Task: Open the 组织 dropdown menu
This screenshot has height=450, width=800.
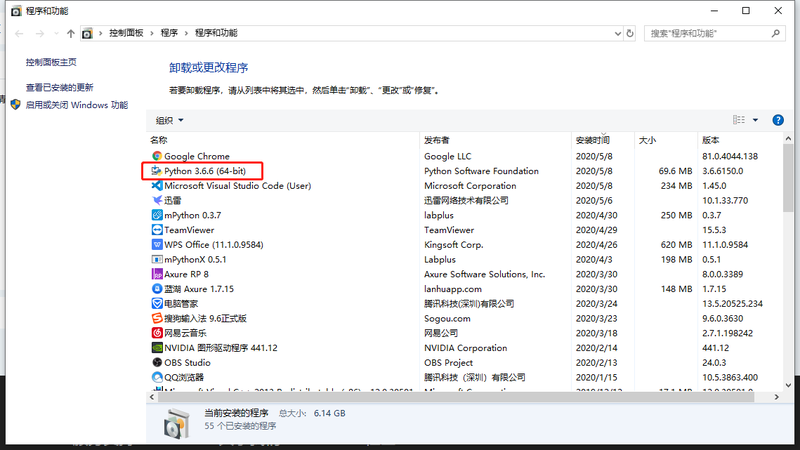Action: coord(169,120)
